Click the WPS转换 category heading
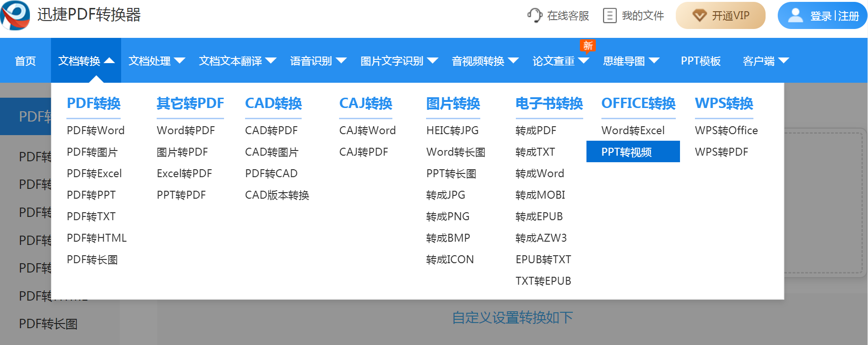 click(x=724, y=103)
